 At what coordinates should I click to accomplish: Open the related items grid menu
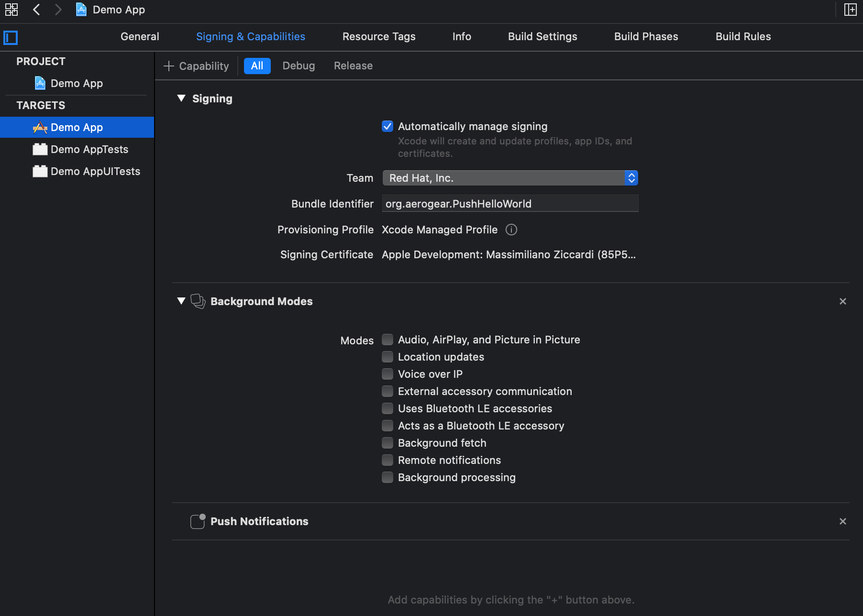coord(11,10)
